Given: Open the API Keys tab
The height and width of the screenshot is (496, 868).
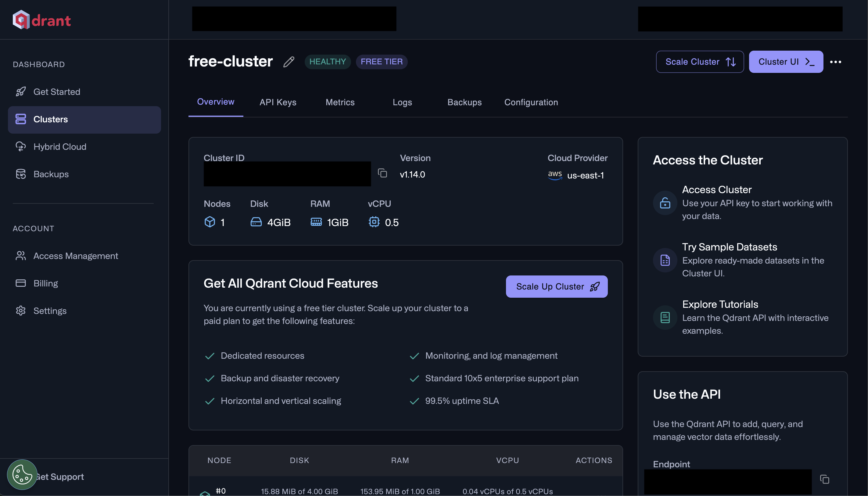Looking at the screenshot, I should click(x=278, y=102).
